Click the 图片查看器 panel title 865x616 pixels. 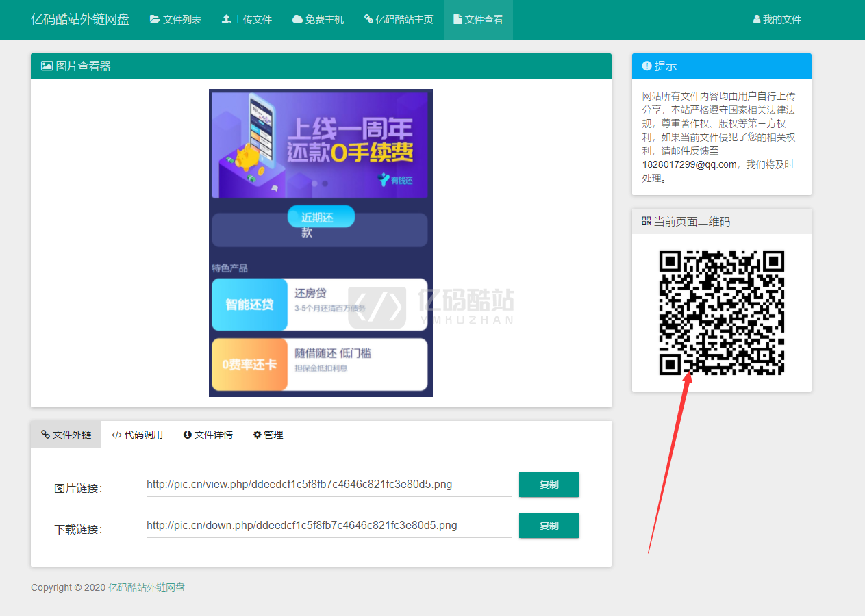pyautogui.click(x=83, y=66)
